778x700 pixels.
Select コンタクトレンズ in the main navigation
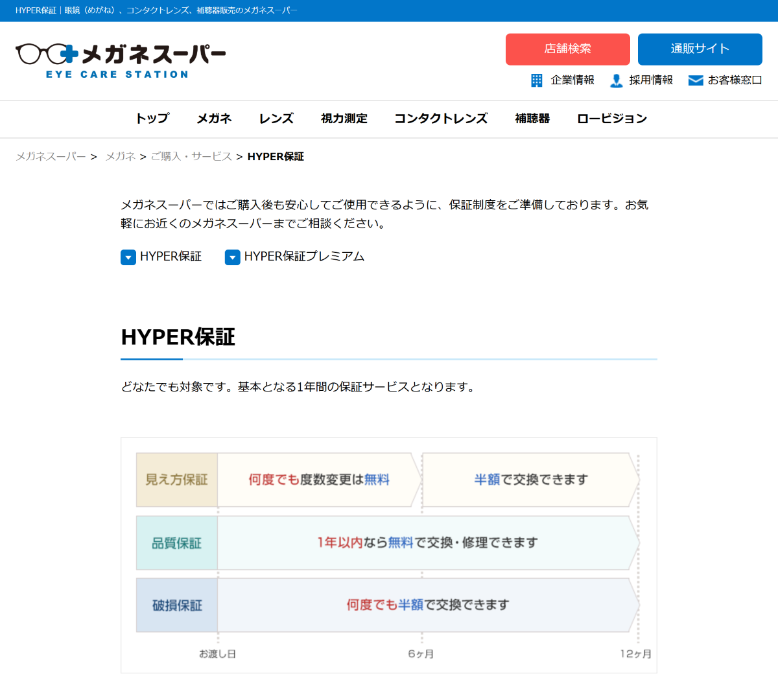(441, 119)
